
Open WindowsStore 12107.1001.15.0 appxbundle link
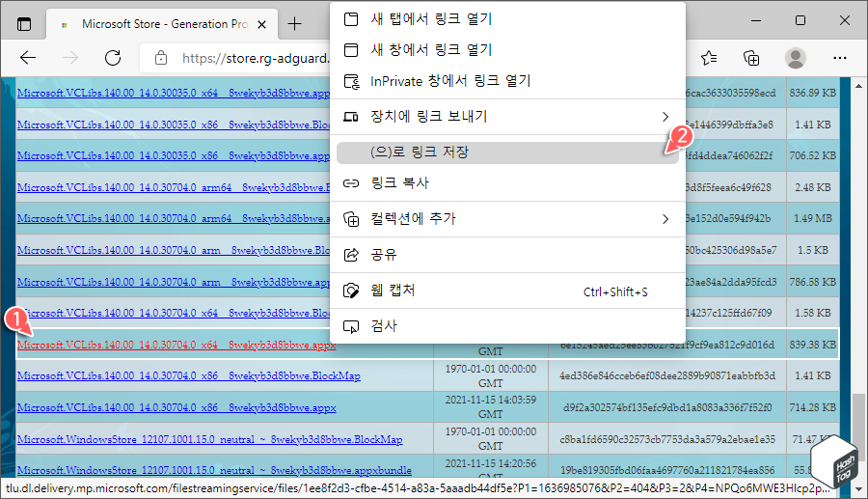click(x=214, y=470)
